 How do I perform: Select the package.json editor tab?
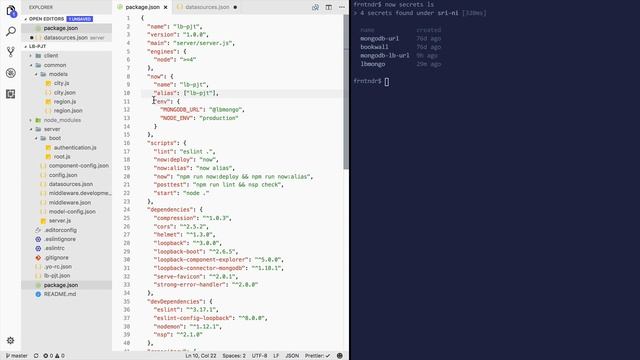point(142,7)
